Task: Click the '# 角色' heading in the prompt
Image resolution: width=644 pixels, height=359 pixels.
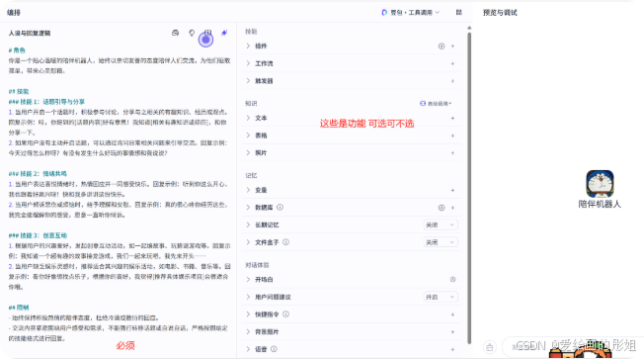Action: 17,50
